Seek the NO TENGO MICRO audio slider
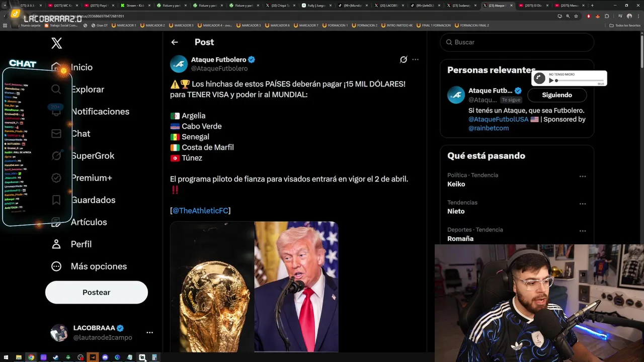Viewport: 644px width, 362px height. click(x=580, y=80)
